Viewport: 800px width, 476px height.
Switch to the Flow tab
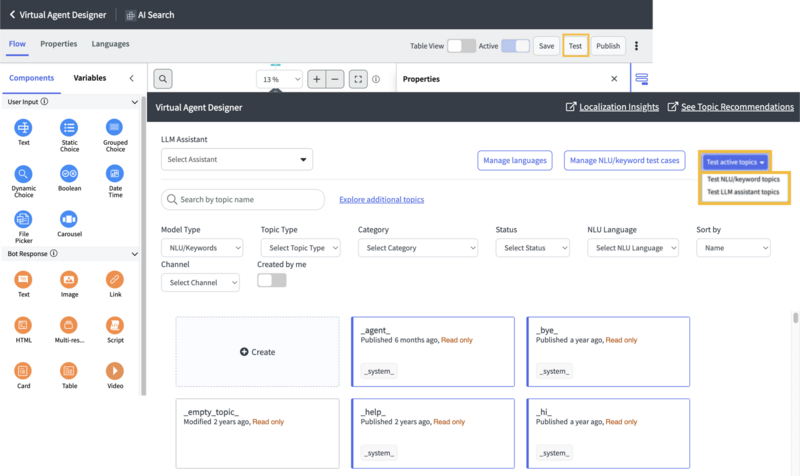pos(17,44)
